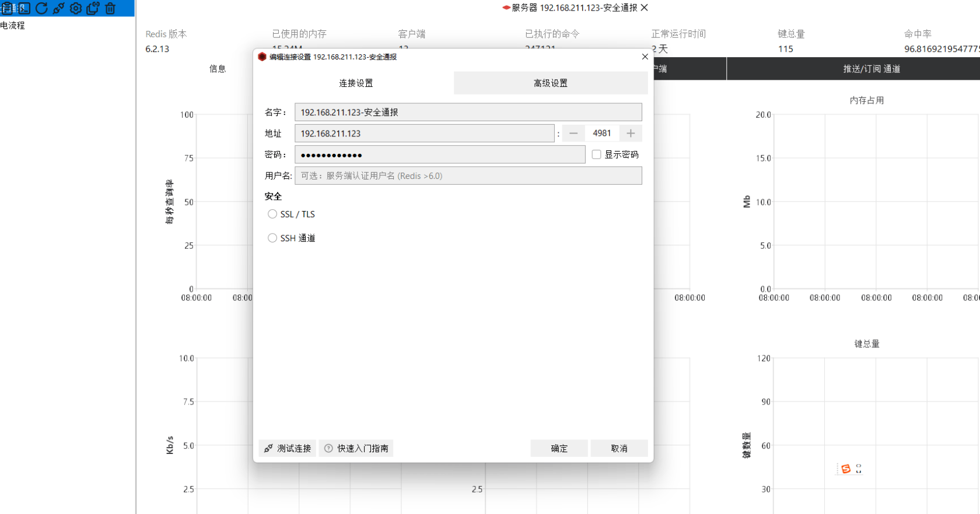The height and width of the screenshot is (514, 980).
Task: Select the SSH 通道 radio option
Action: tap(272, 238)
